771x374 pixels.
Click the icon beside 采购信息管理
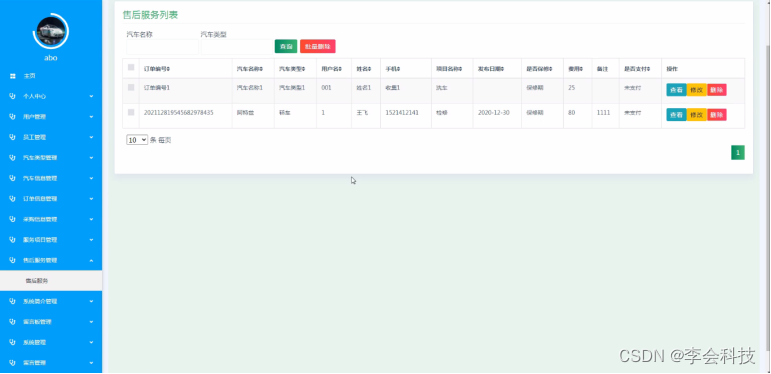pos(12,219)
